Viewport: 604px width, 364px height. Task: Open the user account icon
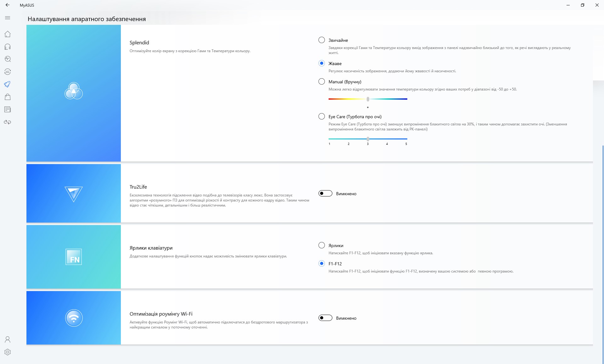click(8, 339)
